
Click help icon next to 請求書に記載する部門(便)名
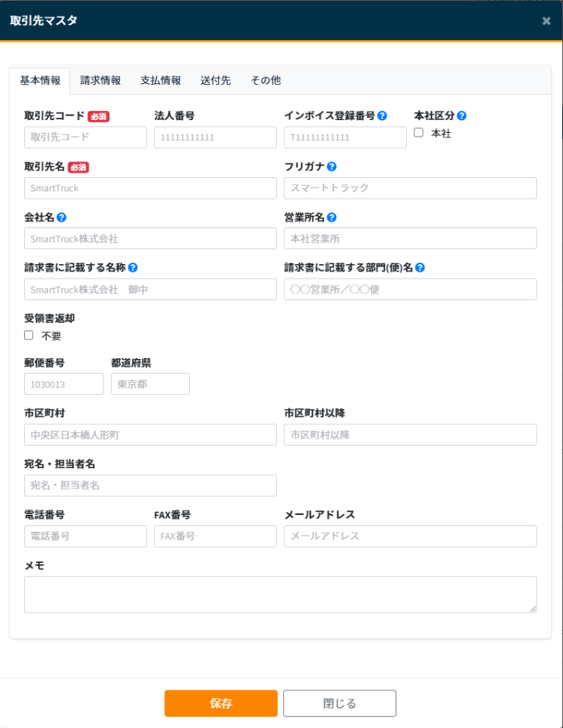point(420,267)
